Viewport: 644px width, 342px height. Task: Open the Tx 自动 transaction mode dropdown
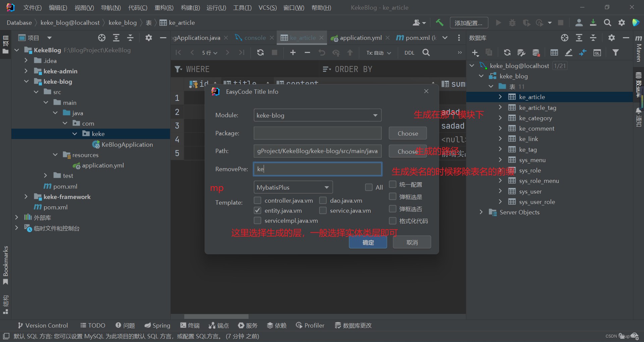tap(379, 53)
